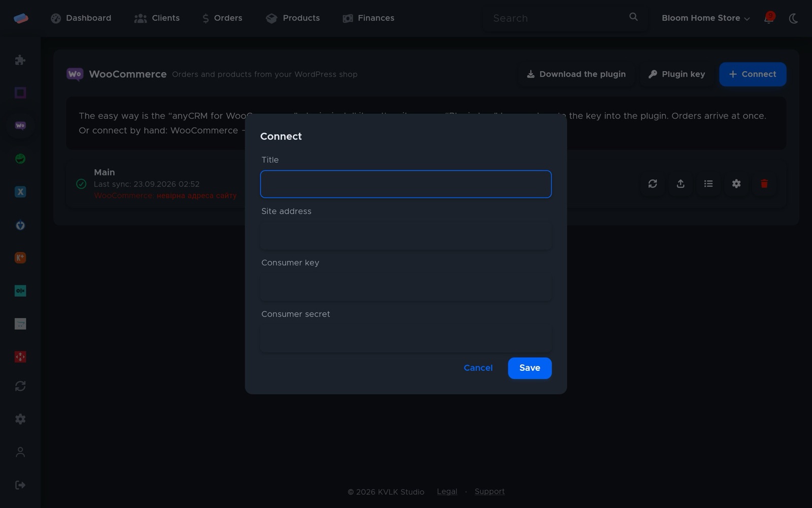Viewport: 812px width, 508px height.
Task: Cancel the Connect dialog
Action: click(x=478, y=368)
